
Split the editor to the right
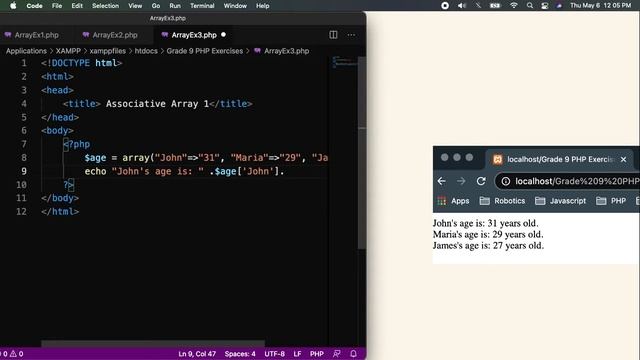pyautogui.click(x=333, y=35)
